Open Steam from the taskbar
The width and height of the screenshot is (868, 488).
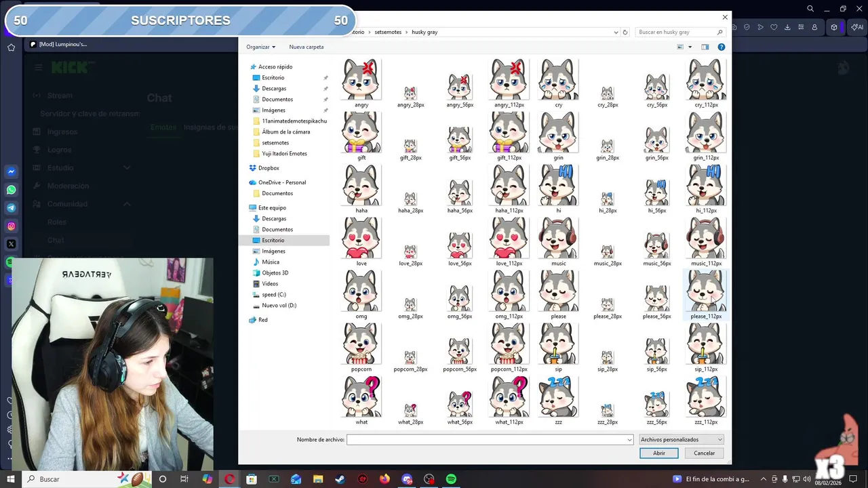coord(340,479)
